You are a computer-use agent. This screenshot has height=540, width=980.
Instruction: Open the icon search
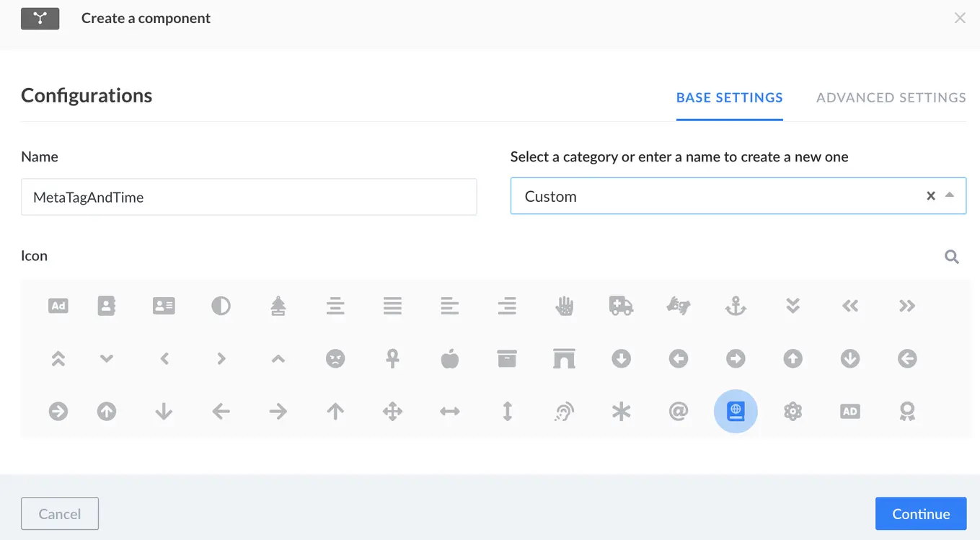pos(951,256)
